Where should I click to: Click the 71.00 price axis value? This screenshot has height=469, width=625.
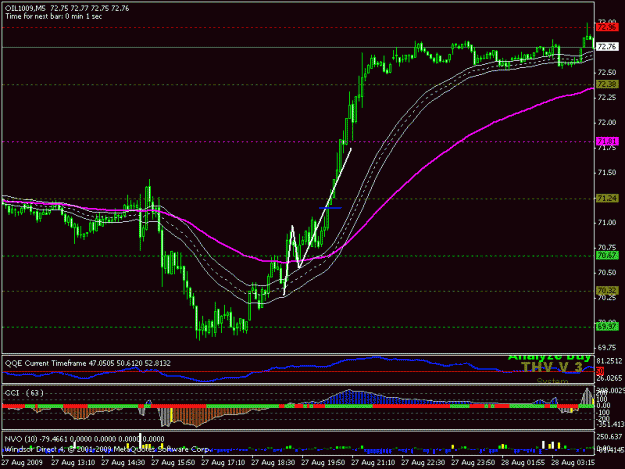[x=607, y=222]
